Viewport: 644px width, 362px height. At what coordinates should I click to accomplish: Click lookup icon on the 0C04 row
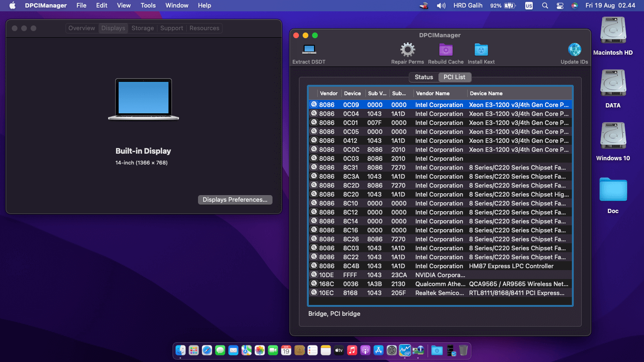(x=314, y=113)
